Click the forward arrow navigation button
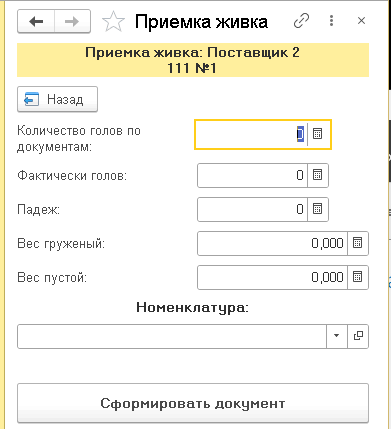Image resolution: width=391 pixels, height=429 pixels. (x=72, y=22)
